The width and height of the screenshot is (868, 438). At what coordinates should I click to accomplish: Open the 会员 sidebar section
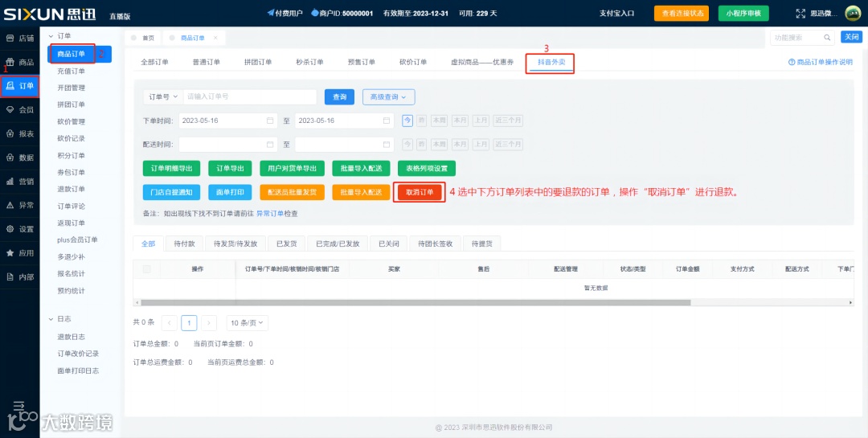pos(20,109)
